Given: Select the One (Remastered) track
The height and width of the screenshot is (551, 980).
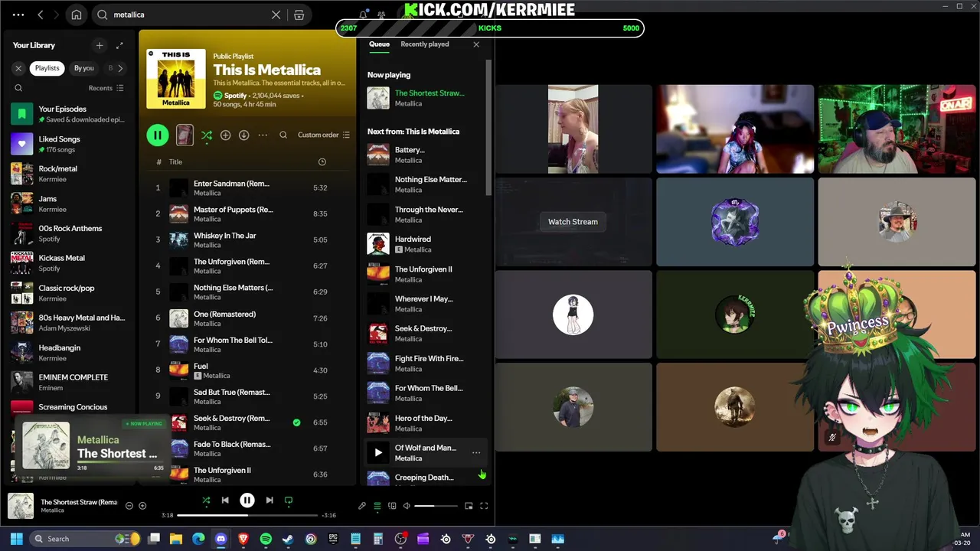Looking at the screenshot, I should [247, 318].
